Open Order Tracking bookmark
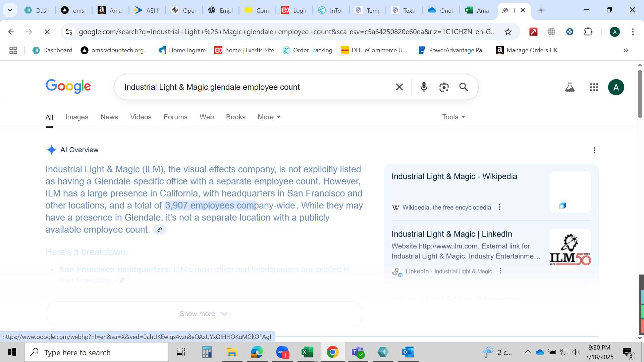The image size is (644, 362). (307, 50)
